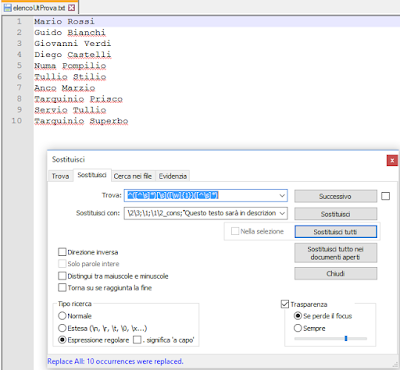Toggle Solo parole intere checkbox
400x370 pixels.
click(x=62, y=264)
